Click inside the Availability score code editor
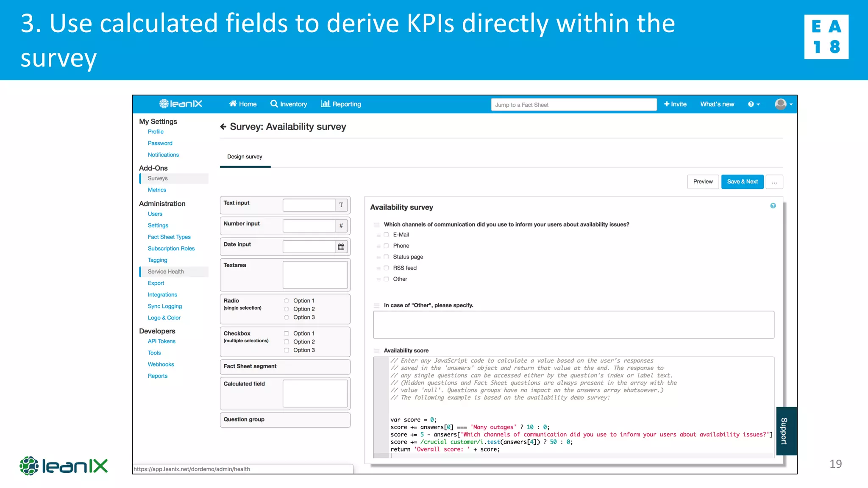 [x=573, y=407]
